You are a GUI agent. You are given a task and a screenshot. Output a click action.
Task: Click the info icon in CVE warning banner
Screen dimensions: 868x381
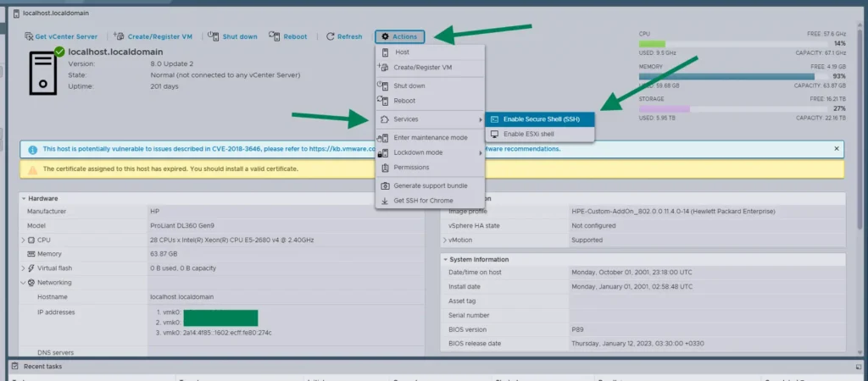click(33, 149)
